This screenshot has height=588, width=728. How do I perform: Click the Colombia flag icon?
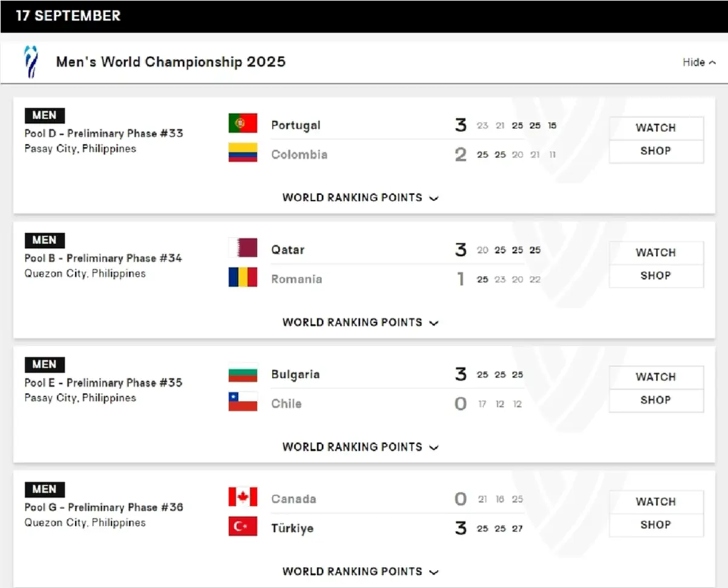243,153
